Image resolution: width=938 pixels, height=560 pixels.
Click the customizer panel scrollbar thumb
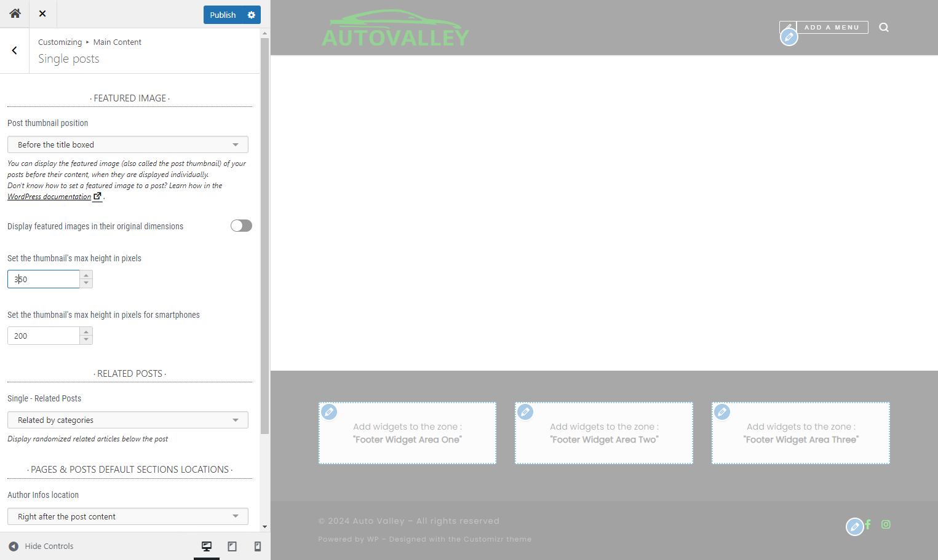(x=264, y=236)
